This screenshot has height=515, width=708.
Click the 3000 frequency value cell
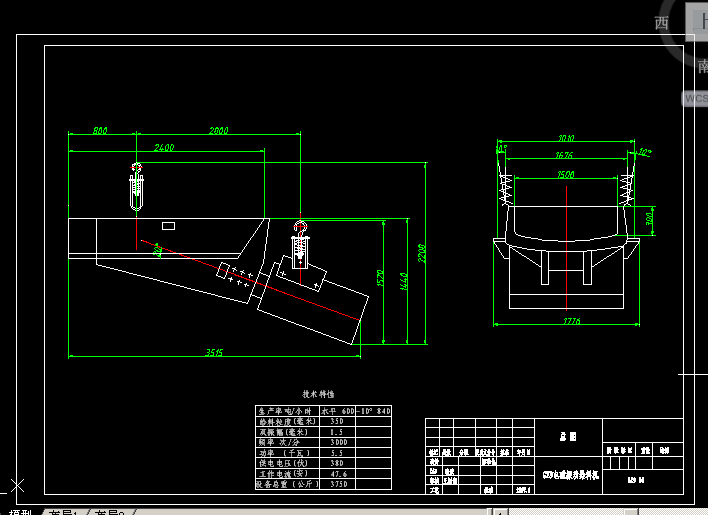(338, 442)
